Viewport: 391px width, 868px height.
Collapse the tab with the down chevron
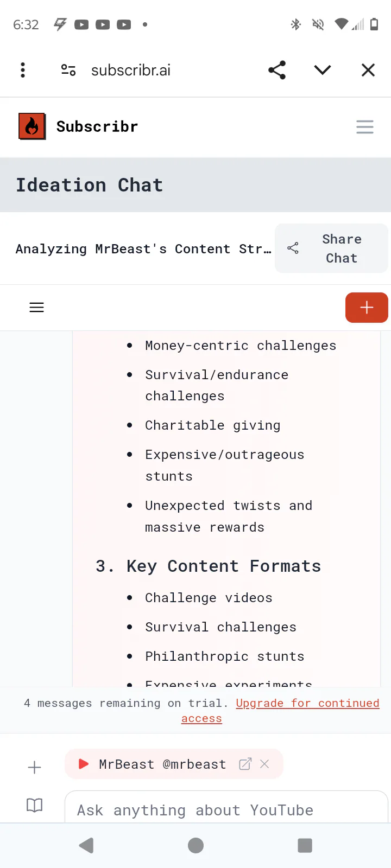[x=323, y=70]
